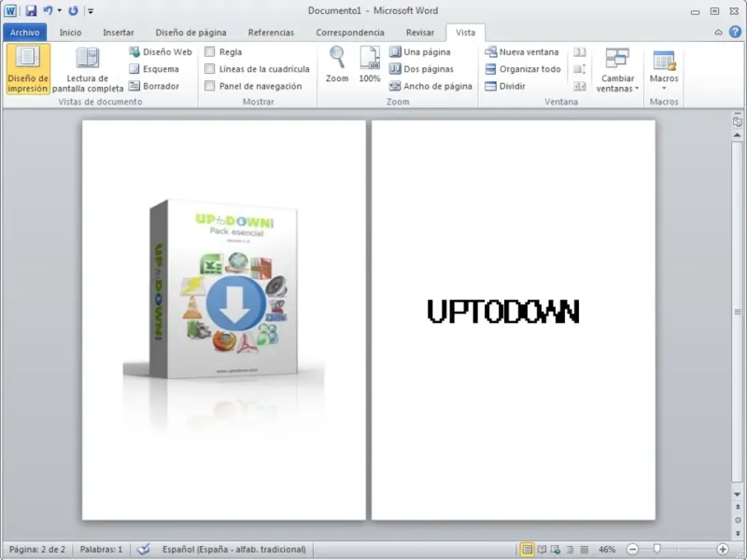
Task: Customize the Quick Access Toolbar dropdown
Action: [91, 10]
